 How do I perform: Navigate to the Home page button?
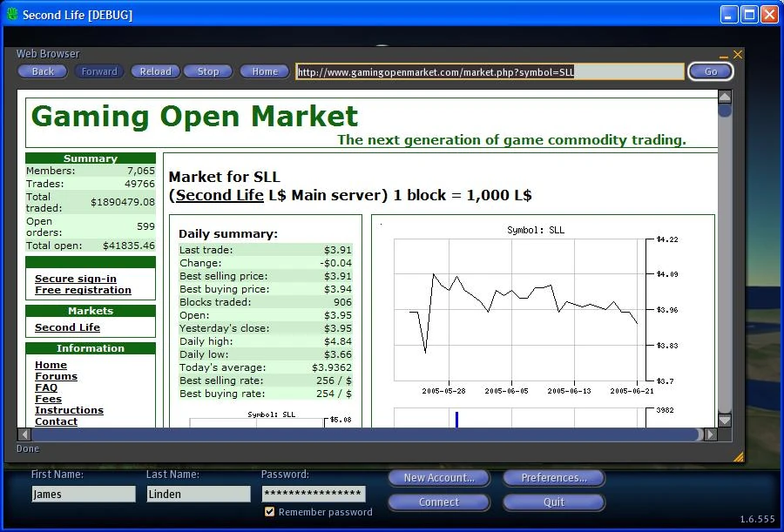tap(265, 71)
